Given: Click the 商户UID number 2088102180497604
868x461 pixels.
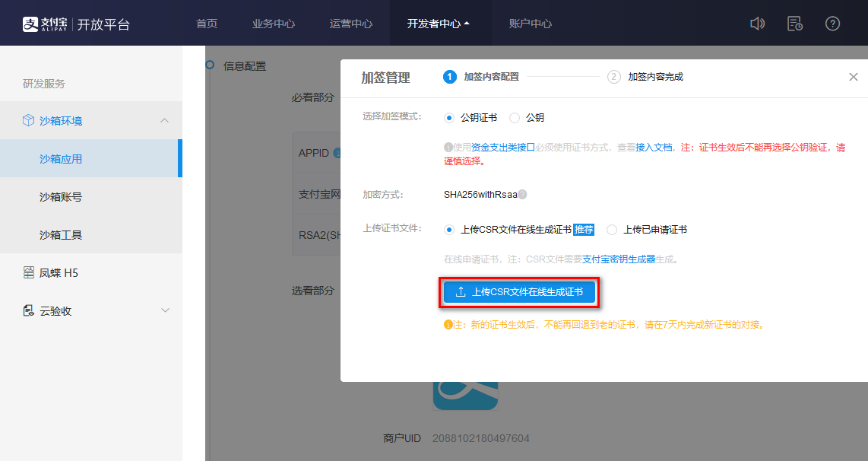Looking at the screenshot, I should pos(481,438).
